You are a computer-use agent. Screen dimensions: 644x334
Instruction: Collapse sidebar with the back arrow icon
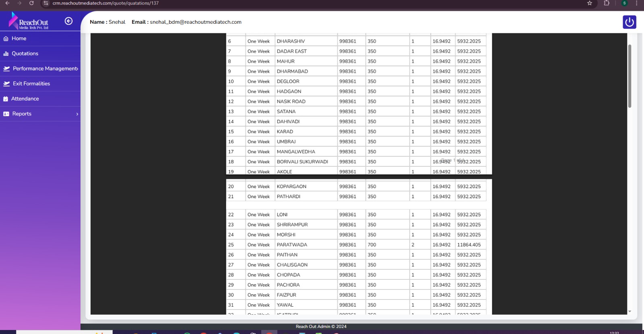click(69, 21)
